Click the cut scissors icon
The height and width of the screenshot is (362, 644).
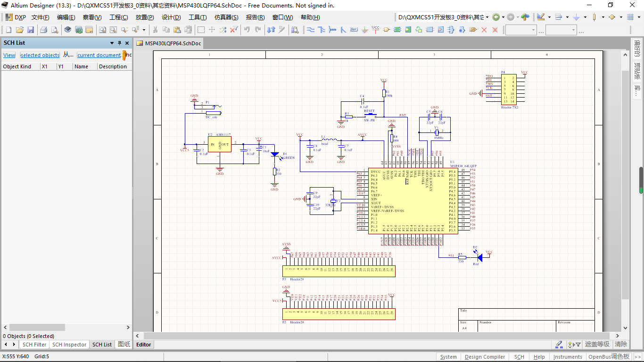click(x=155, y=30)
